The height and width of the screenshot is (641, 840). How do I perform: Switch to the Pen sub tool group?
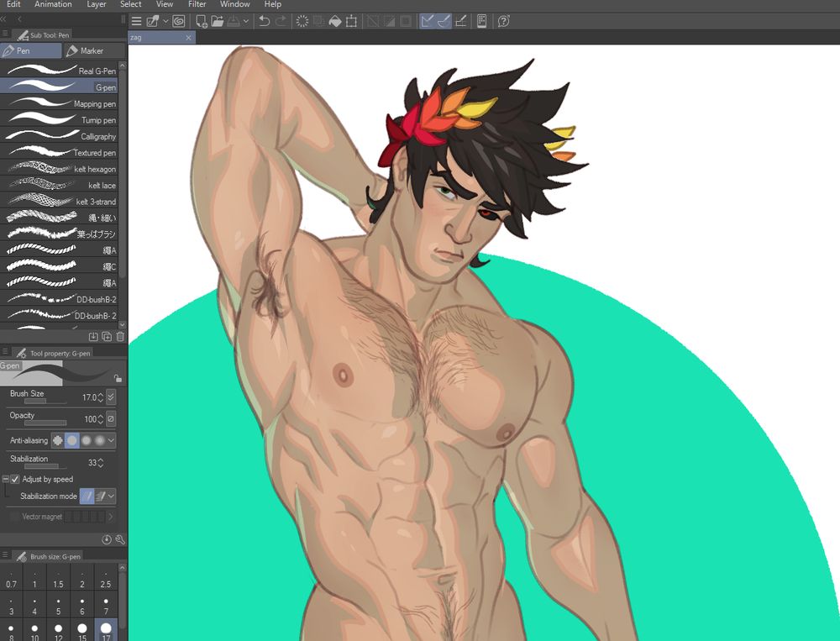pyautogui.click(x=31, y=50)
